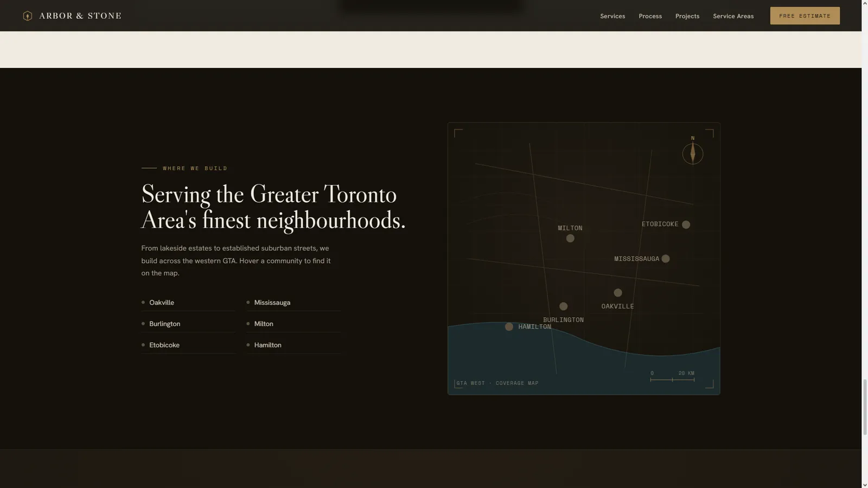Select Milton in the community list
The width and height of the screenshot is (868, 488).
[x=293, y=324]
